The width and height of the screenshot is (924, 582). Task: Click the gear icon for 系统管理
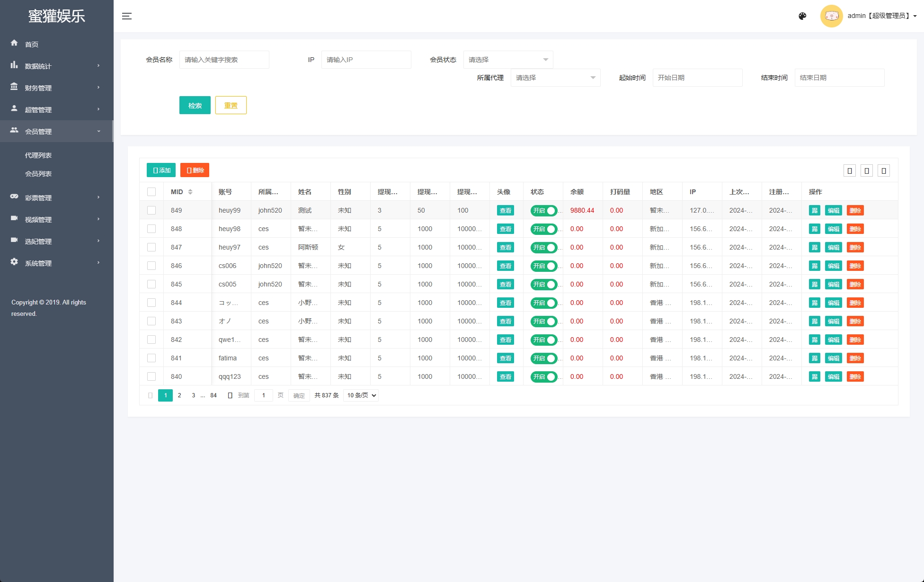pos(14,262)
